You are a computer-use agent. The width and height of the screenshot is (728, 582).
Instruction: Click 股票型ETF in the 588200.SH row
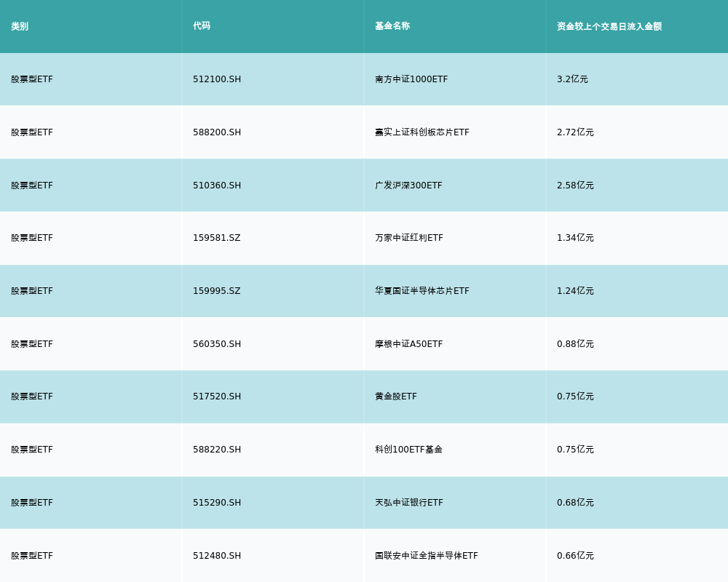point(32,132)
